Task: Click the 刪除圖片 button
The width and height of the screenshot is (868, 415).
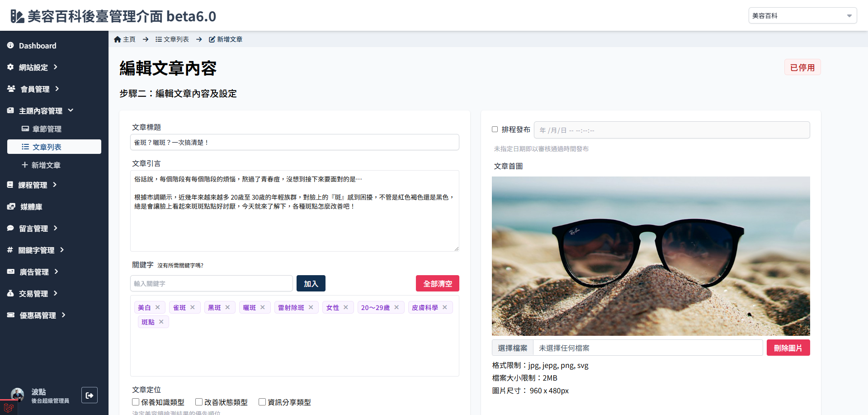Action: pos(788,348)
